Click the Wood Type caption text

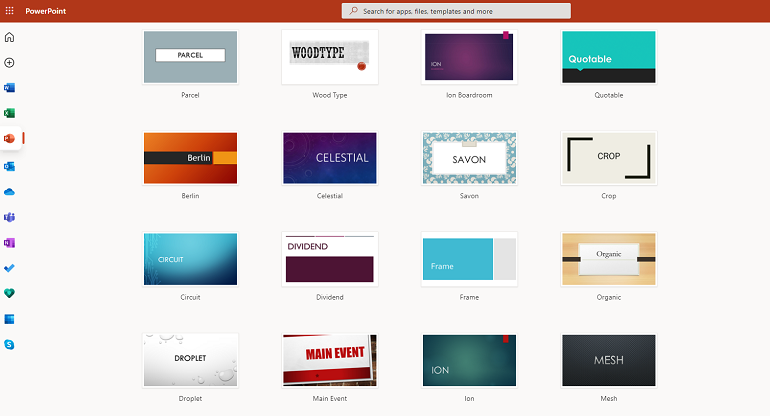[330, 95]
